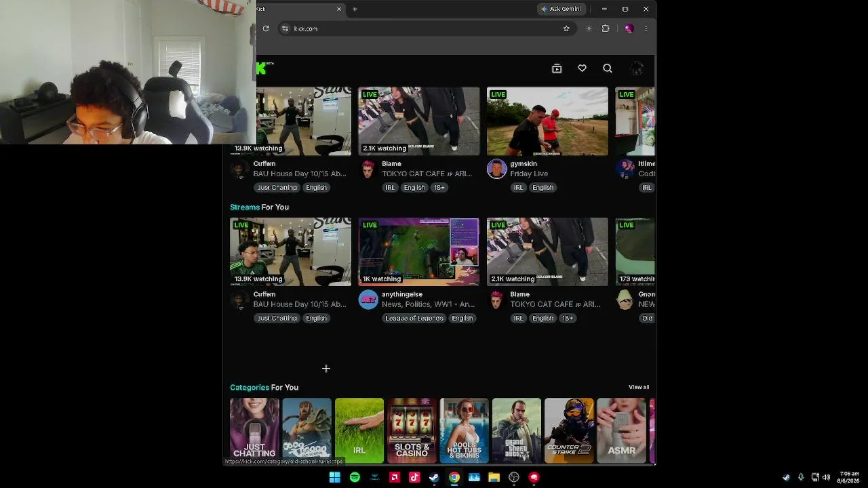868x488 pixels.
Task: Click the Kick logo in the site header
Action: tap(262, 68)
